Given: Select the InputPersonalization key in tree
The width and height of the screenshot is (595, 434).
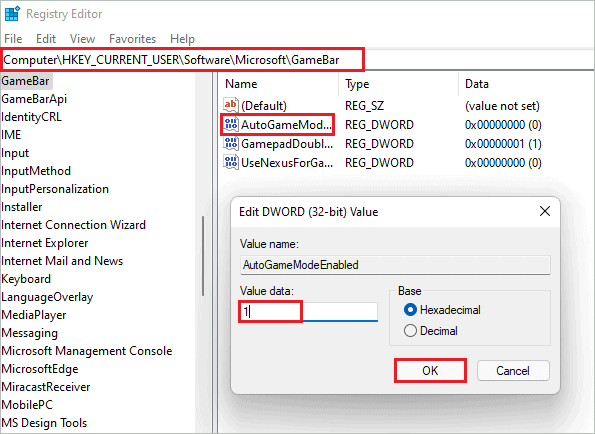Looking at the screenshot, I should pos(55,189).
